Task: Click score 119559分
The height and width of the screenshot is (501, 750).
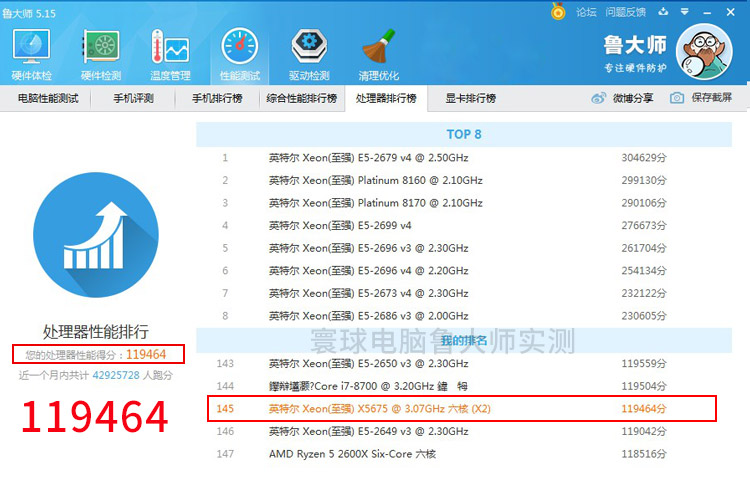Action: pos(644,364)
